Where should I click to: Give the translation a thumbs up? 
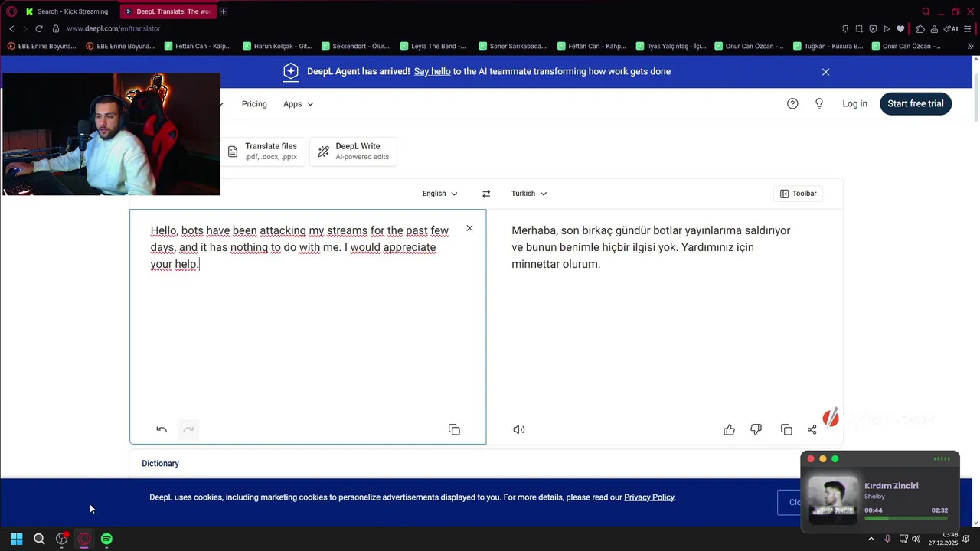[729, 429]
